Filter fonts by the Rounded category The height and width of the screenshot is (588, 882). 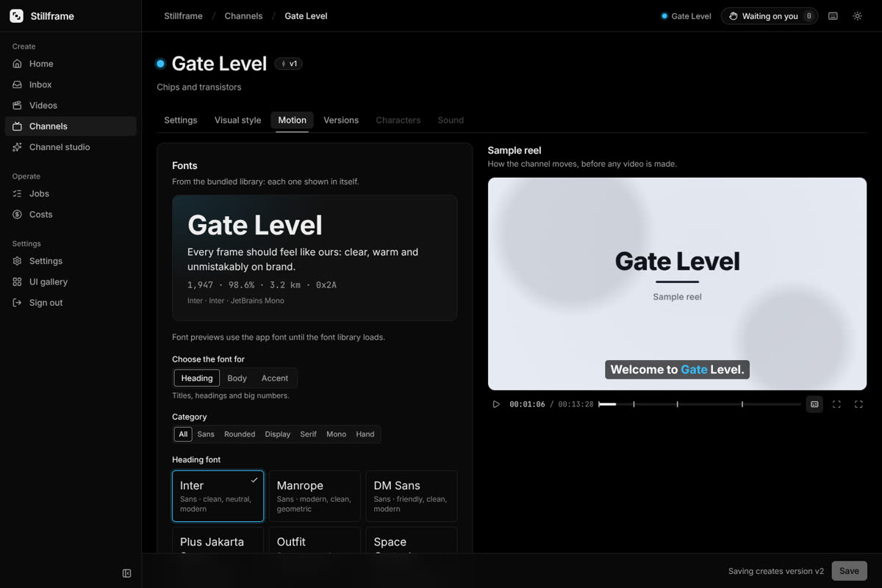click(x=240, y=434)
